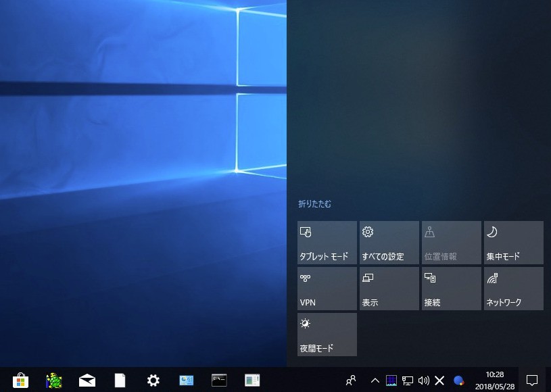Viewport: 551px width, 392px height.
Task: Click the X input indicator tray icon
Action: [439, 381]
